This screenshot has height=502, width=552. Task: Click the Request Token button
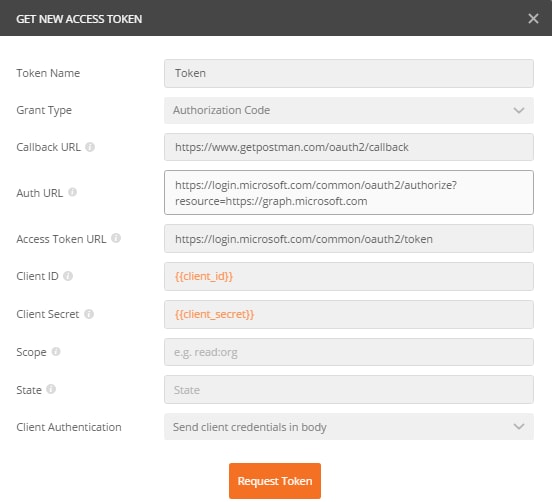point(275,481)
